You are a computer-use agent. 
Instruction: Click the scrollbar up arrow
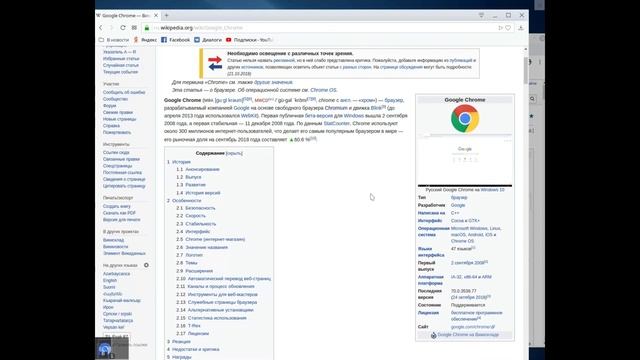[526, 49]
